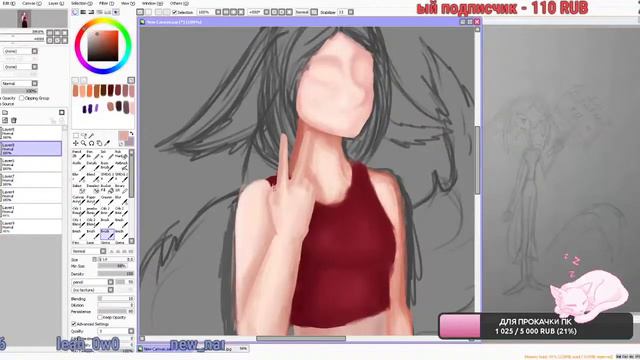Adjust the layer opacity 100% slider
This screenshot has height=360, width=640.
click(x=20, y=91)
